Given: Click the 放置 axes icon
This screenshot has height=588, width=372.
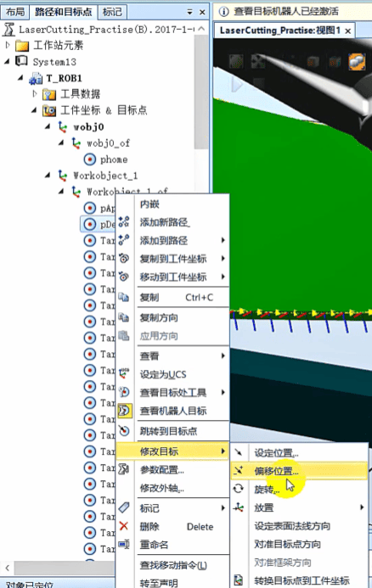Looking at the screenshot, I should point(239,507).
